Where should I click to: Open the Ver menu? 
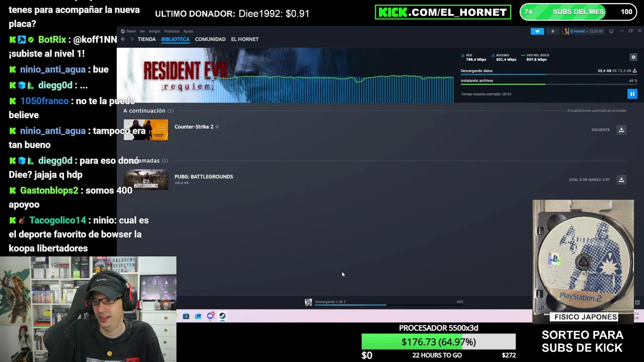(x=142, y=31)
